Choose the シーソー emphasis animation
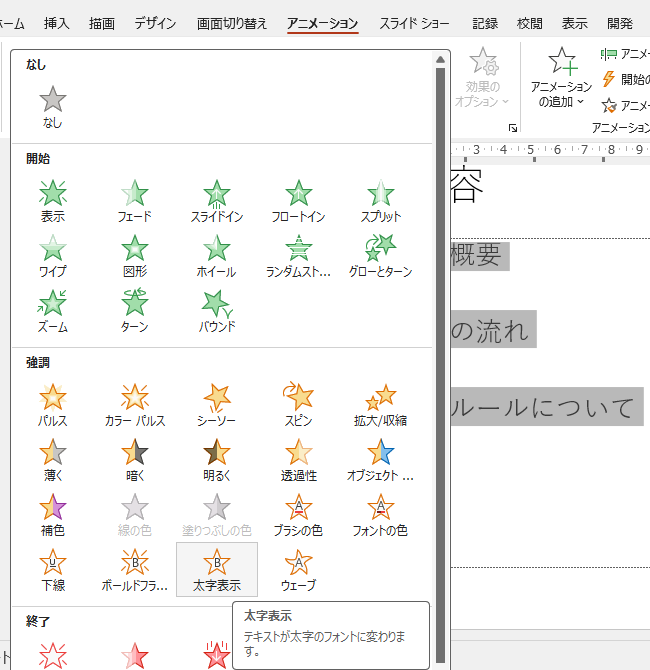Screen dimensions: 650x670 pyautogui.click(x=217, y=405)
